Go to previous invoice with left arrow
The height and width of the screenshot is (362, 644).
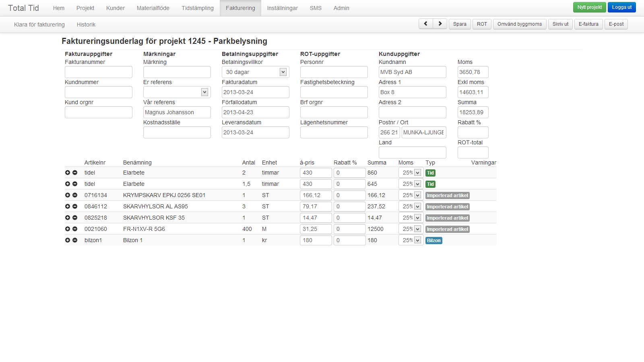pyautogui.click(x=425, y=24)
